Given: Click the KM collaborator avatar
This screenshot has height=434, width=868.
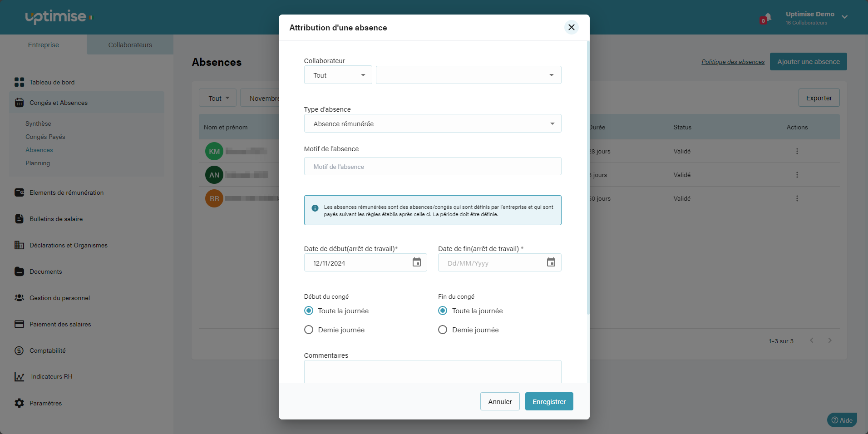Looking at the screenshot, I should [x=214, y=151].
